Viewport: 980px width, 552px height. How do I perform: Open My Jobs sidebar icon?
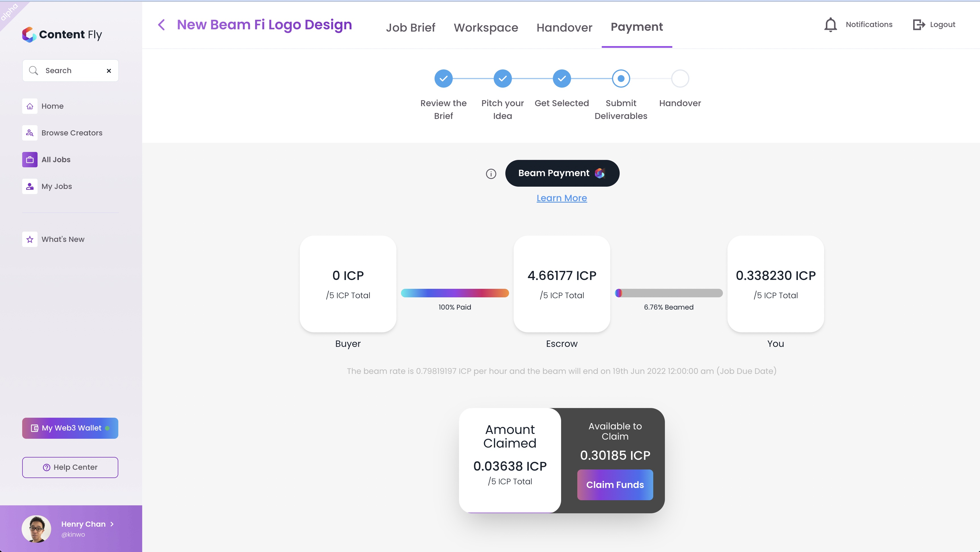tap(30, 186)
